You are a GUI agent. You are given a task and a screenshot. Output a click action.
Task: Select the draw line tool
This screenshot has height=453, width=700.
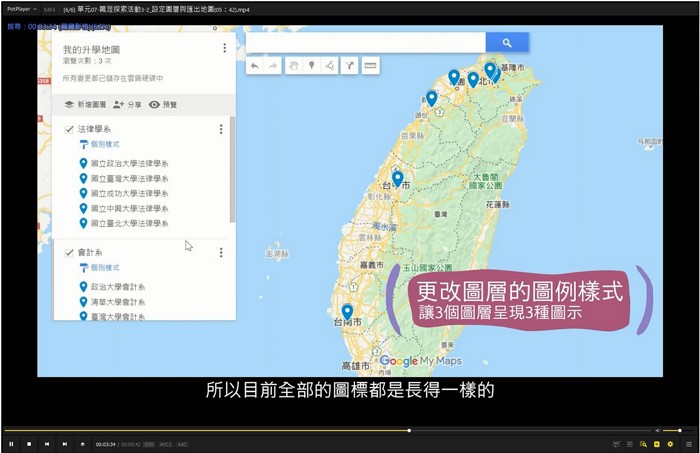point(330,66)
